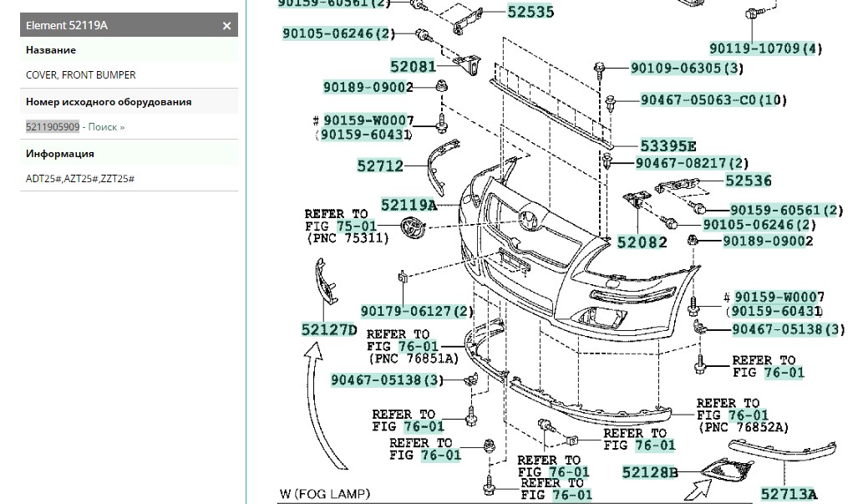Select the highlighted part number 5211905909
The height and width of the screenshot is (504, 868).
click(x=53, y=127)
